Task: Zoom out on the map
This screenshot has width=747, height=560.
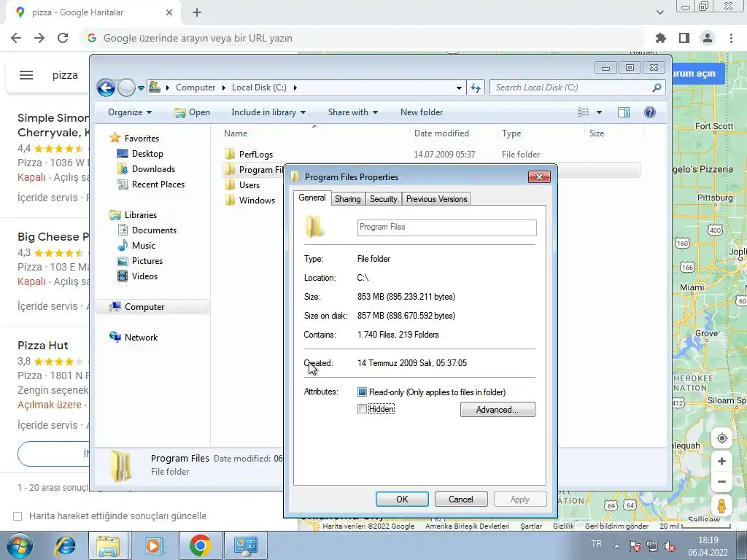Action: coord(721,482)
